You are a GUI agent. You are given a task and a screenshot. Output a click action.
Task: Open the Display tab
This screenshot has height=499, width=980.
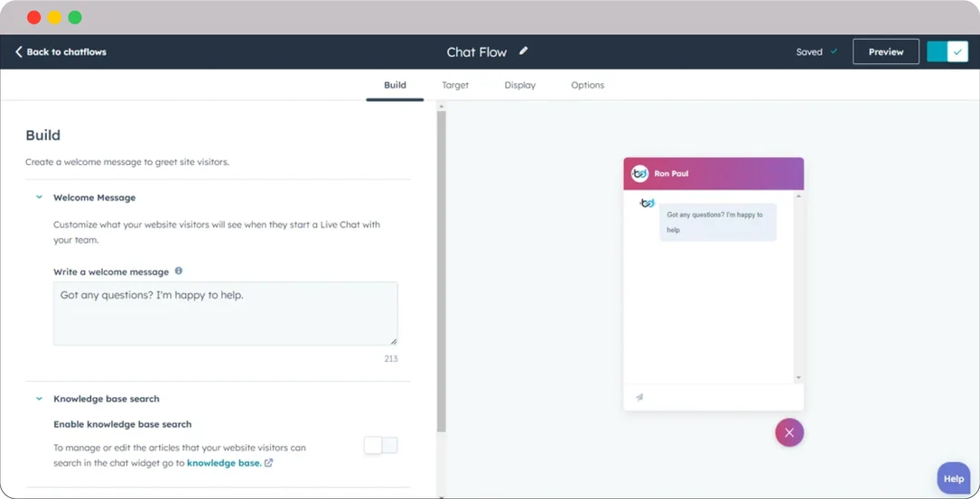tap(520, 85)
